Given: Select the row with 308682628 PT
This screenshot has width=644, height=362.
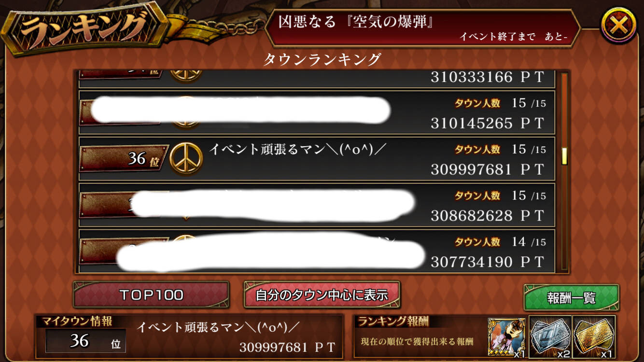Looking at the screenshot, I should click(317, 205).
